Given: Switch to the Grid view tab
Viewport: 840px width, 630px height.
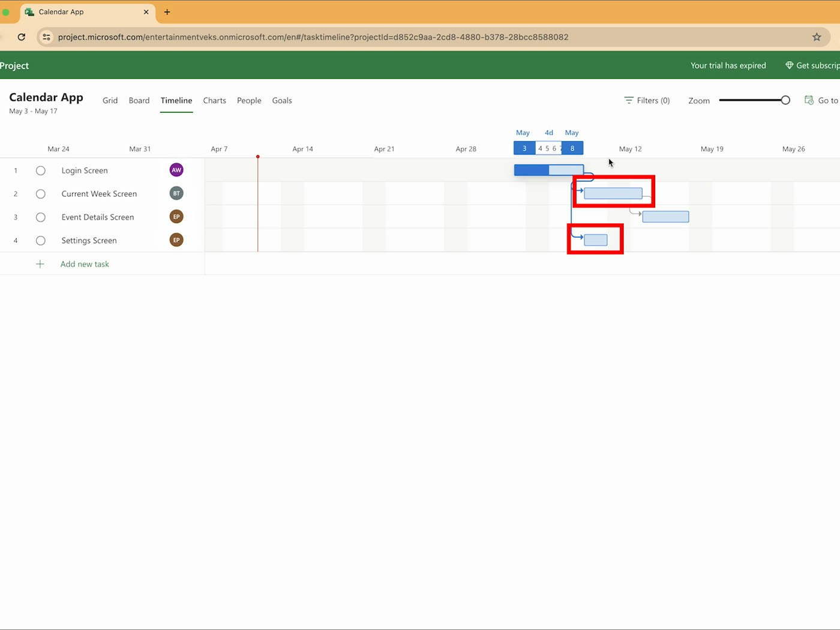Looking at the screenshot, I should click(x=110, y=100).
